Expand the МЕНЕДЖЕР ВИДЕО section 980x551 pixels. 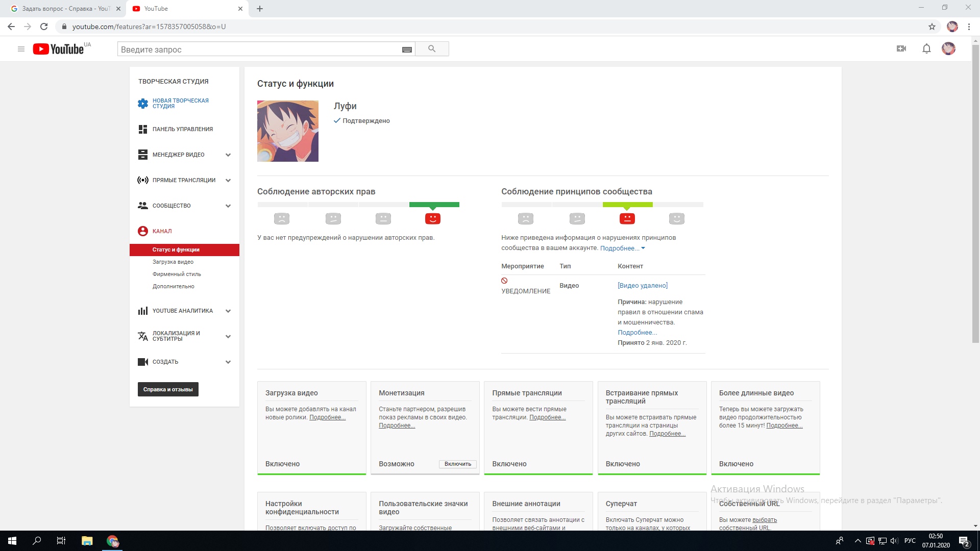pyautogui.click(x=228, y=155)
